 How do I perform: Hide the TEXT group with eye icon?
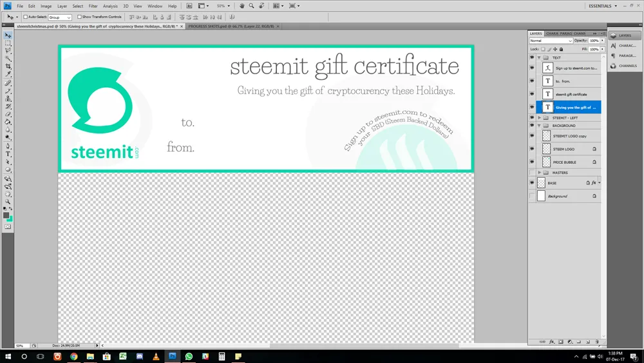[x=532, y=57]
